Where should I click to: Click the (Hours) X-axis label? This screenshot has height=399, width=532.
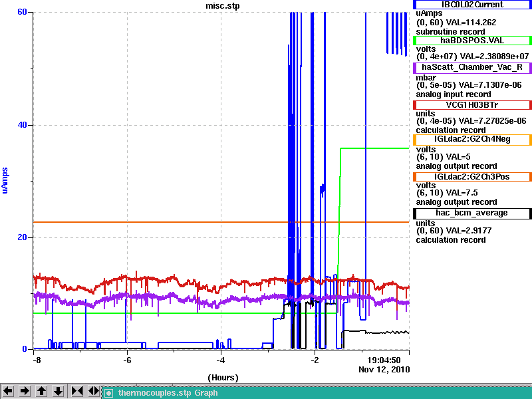pos(223,378)
